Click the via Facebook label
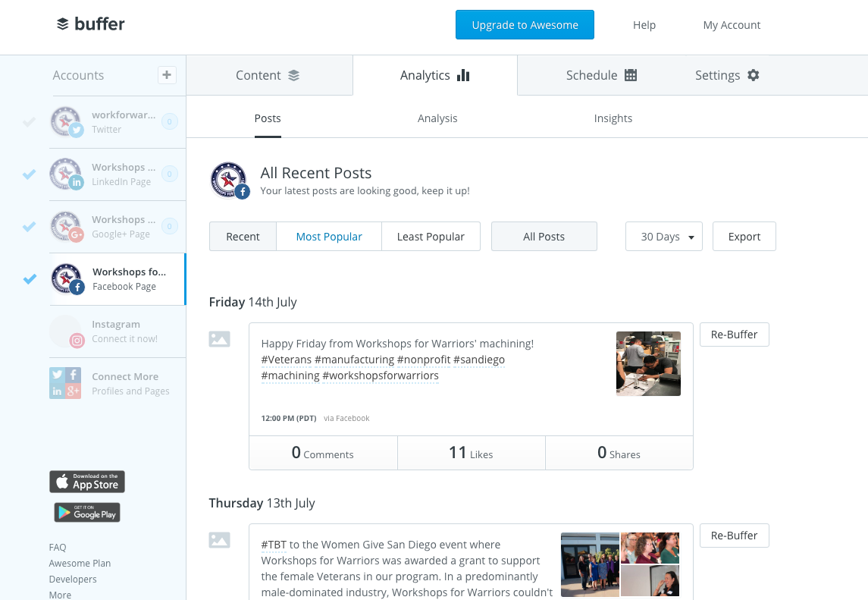868x600 pixels. pyautogui.click(x=346, y=418)
